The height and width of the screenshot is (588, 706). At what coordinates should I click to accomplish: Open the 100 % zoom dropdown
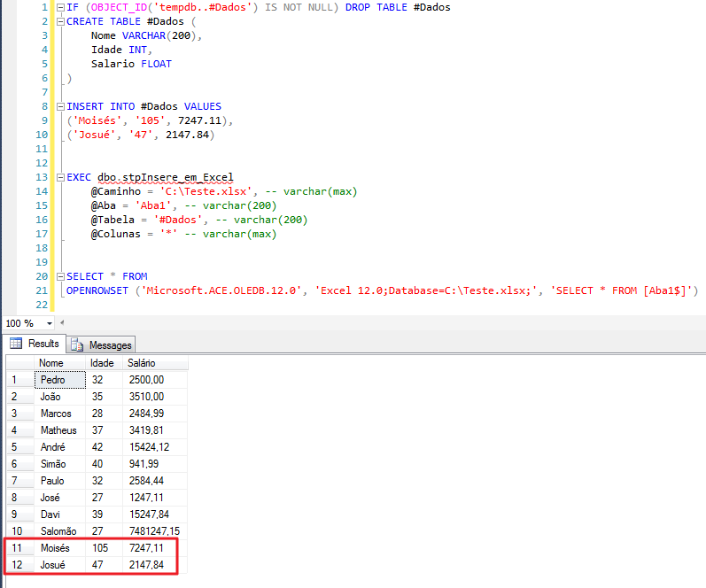[x=49, y=323]
